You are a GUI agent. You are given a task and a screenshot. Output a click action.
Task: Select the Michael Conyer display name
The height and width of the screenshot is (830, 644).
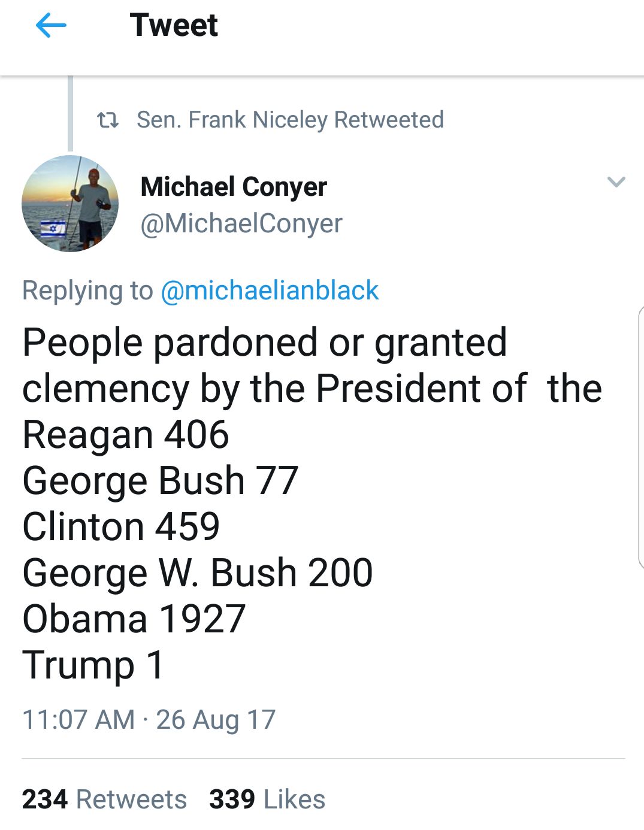point(234,187)
